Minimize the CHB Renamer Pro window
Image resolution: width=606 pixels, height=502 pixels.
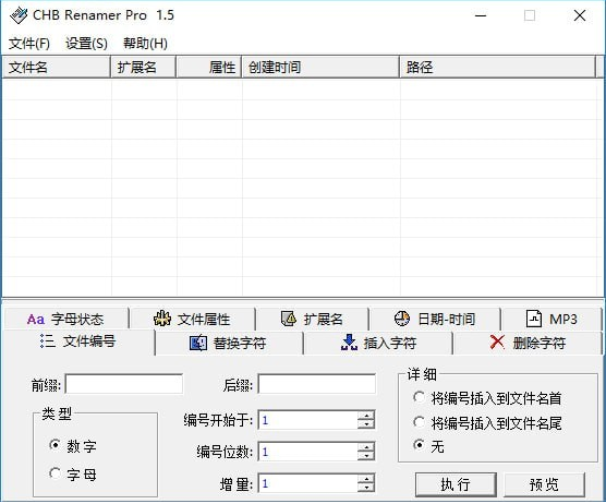pos(480,15)
